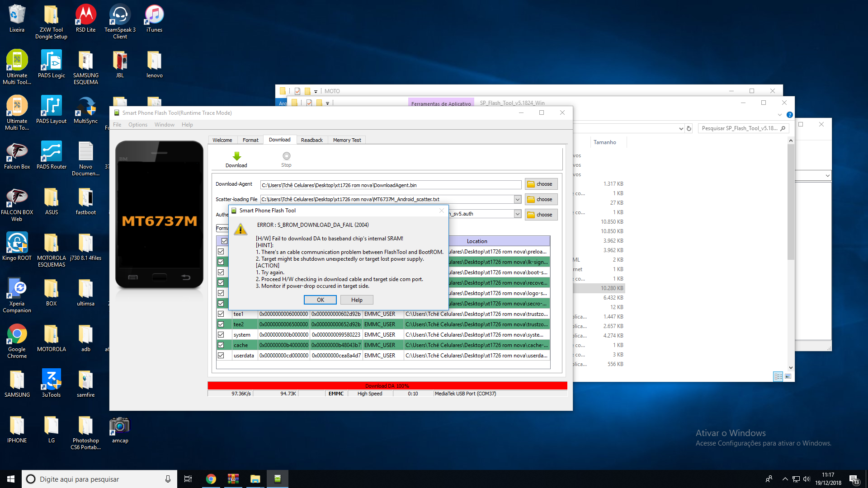Open PADS Router desktop shortcut
This screenshot has width=868, height=488.
pyautogui.click(x=51, y=155)
